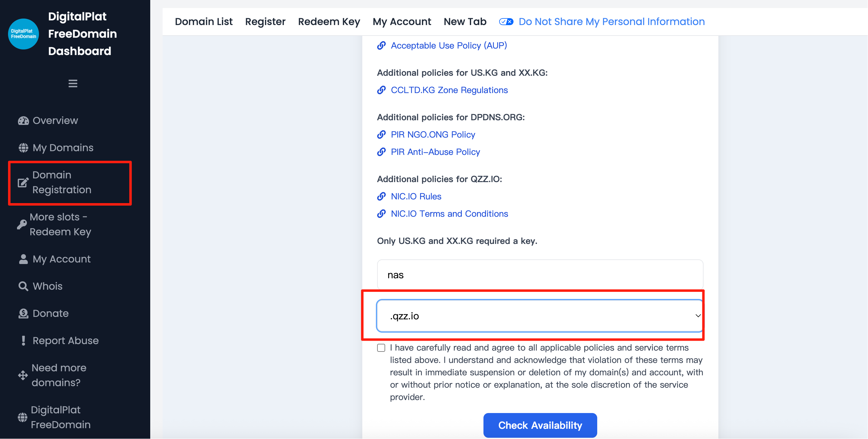Open the .qzz.io domain suffix dropdown
Screen dimensions: 868x439
(x=540, y=316)
